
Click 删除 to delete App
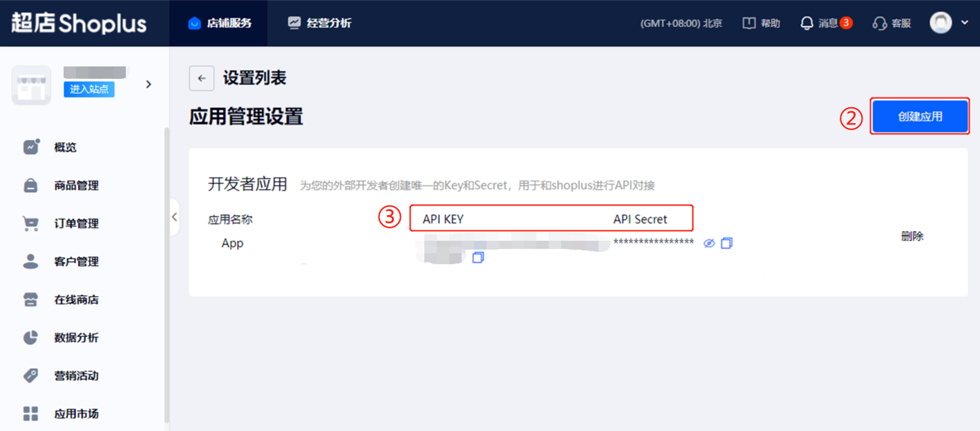coord(912,236)
